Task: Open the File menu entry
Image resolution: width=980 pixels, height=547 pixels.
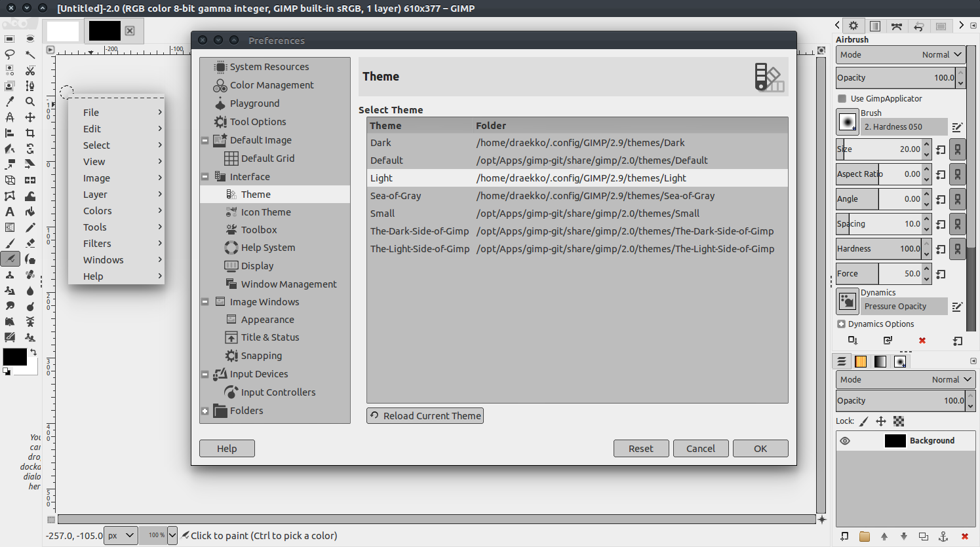Action: (116, 113)
